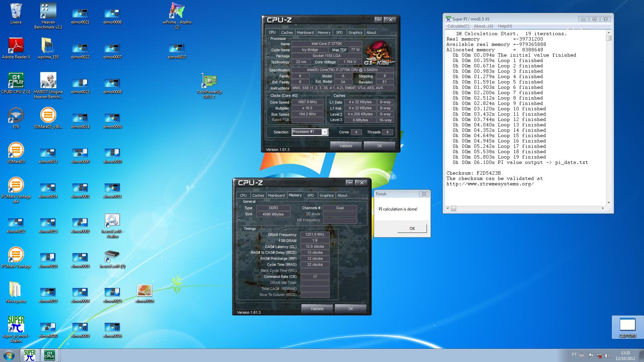Image resolution: width=644 pixels, height=362 pixels.
Task: Click the clock showing 13:31 in tray
Action: [x=625, y=353]
